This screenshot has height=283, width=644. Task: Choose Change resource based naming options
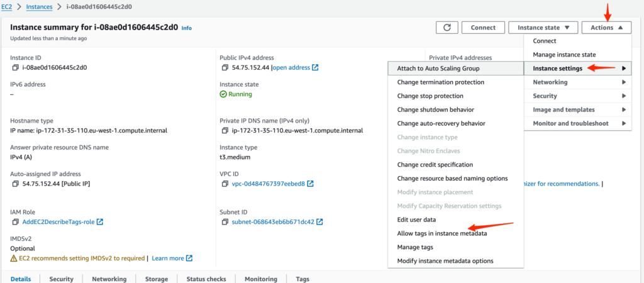456,178
